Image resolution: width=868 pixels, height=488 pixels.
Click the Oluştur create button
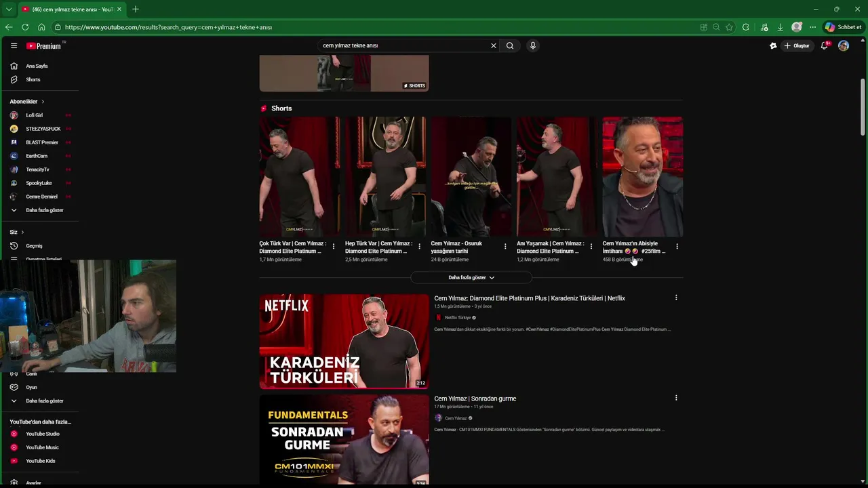click(x=797, y=45)
